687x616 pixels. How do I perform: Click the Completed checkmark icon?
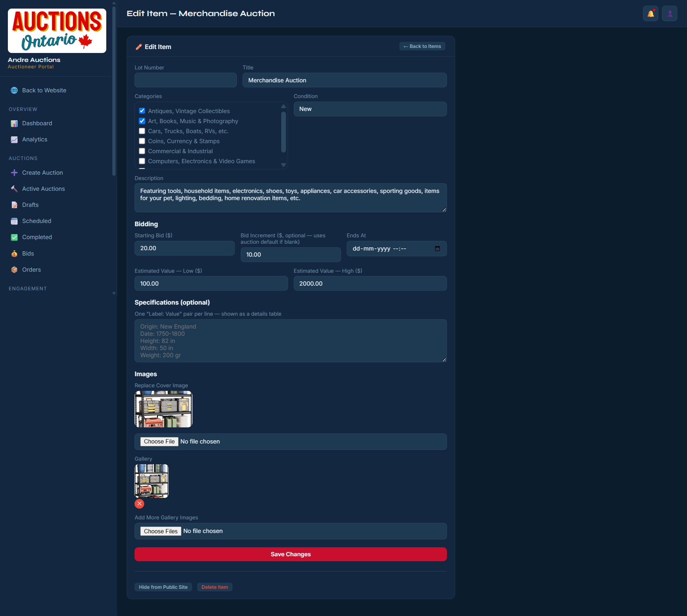pos(14,237)
